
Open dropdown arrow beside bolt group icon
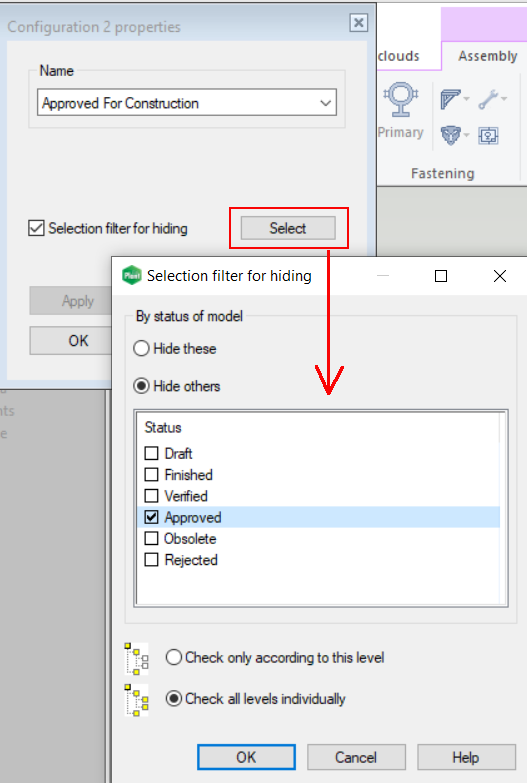point(466,135)
